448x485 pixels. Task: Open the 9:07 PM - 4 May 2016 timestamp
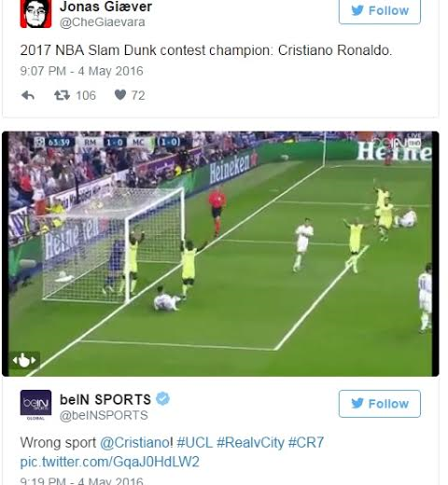(x=81, y=71)
